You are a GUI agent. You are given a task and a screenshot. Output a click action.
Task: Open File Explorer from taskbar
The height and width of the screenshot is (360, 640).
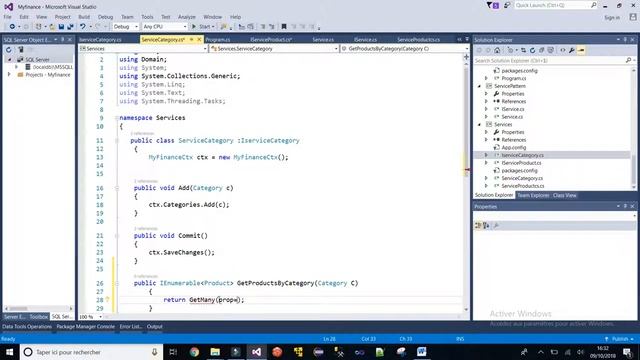click(x=215, y=352)
